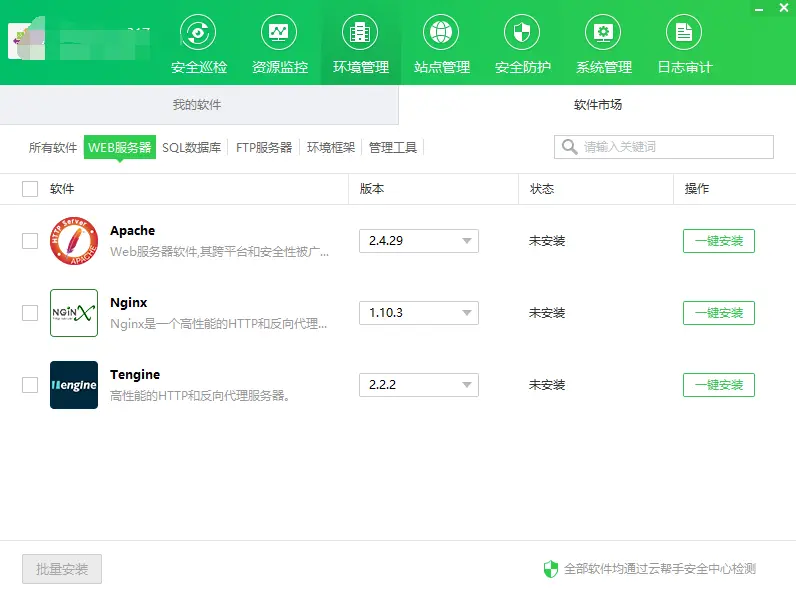Click the Nginx logo icon
The height and width of the screenshot is (594, 796).
point(74,313)
